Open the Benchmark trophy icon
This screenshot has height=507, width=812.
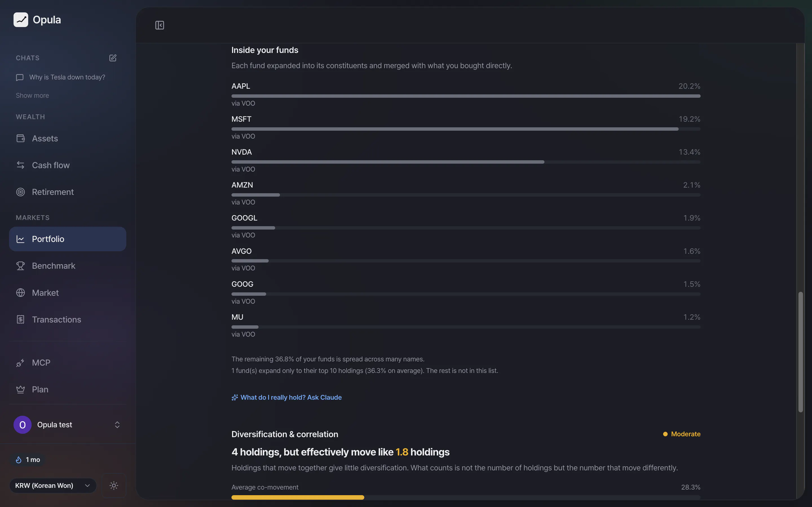click(x=21, y=266)
